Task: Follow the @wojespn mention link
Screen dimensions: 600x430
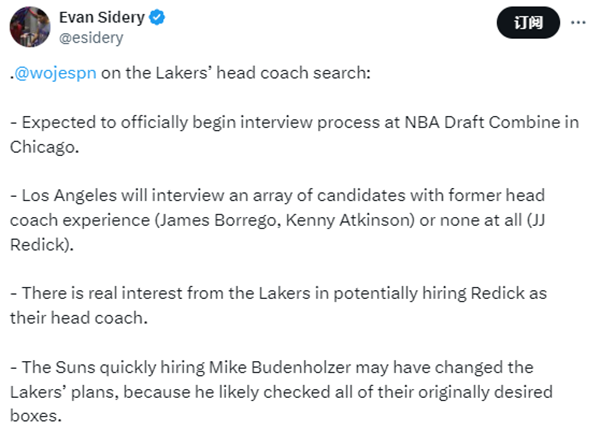Action: pos(55,73)
